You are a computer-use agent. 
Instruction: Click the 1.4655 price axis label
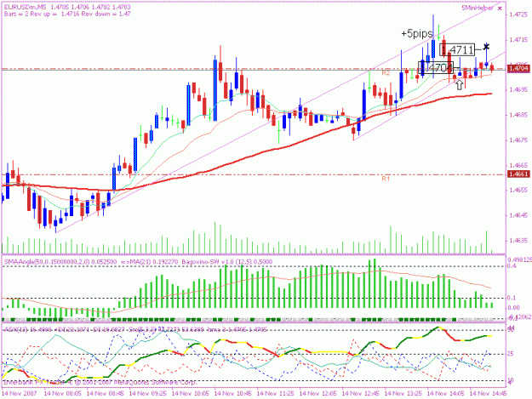pos(518,191)
